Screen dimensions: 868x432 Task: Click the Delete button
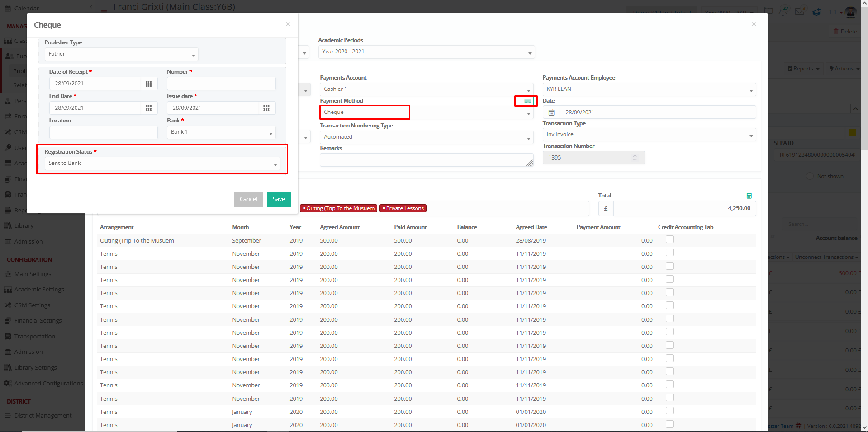coord(845,32)
